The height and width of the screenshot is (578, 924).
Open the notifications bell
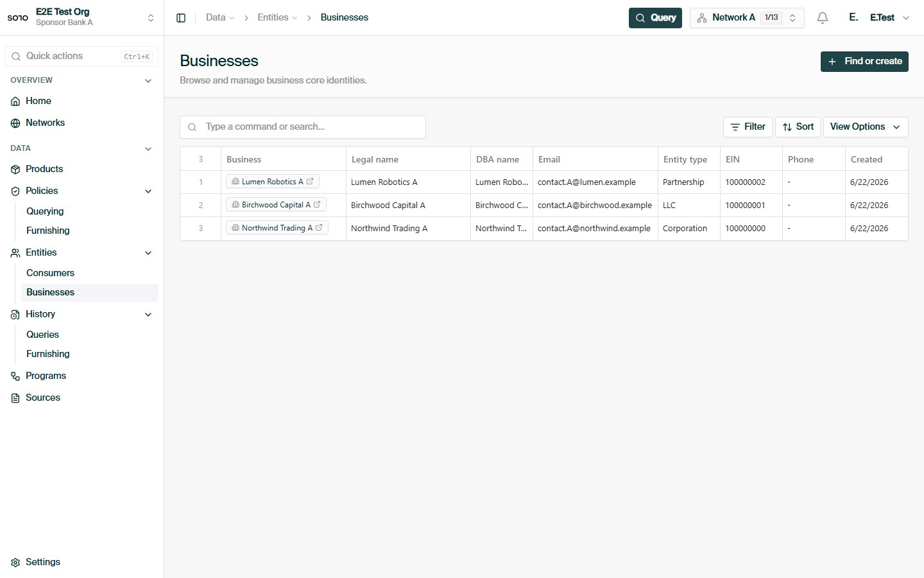pos(823,18)
